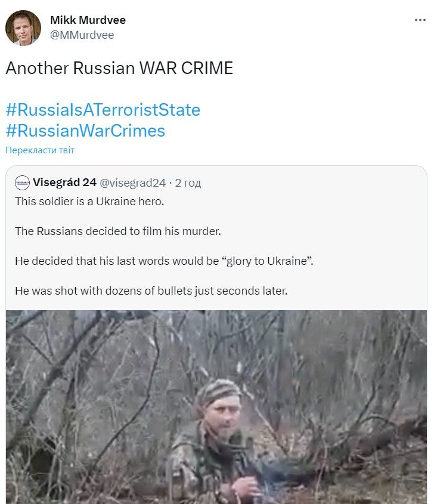Click the soldier's hands in the video preview

(244, 486)
